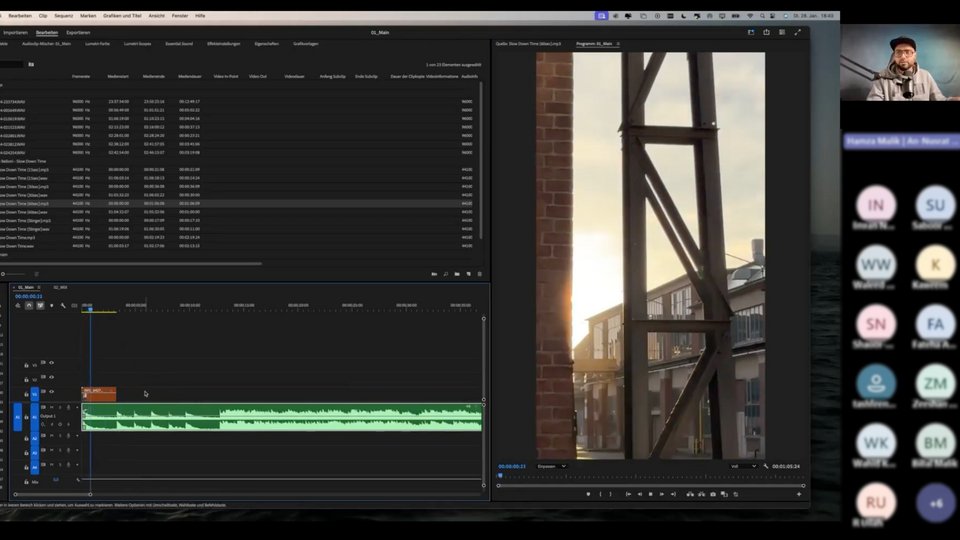Open Program monitor wrench settings
This screenshot has width=960, height=540.
point(766,466)
